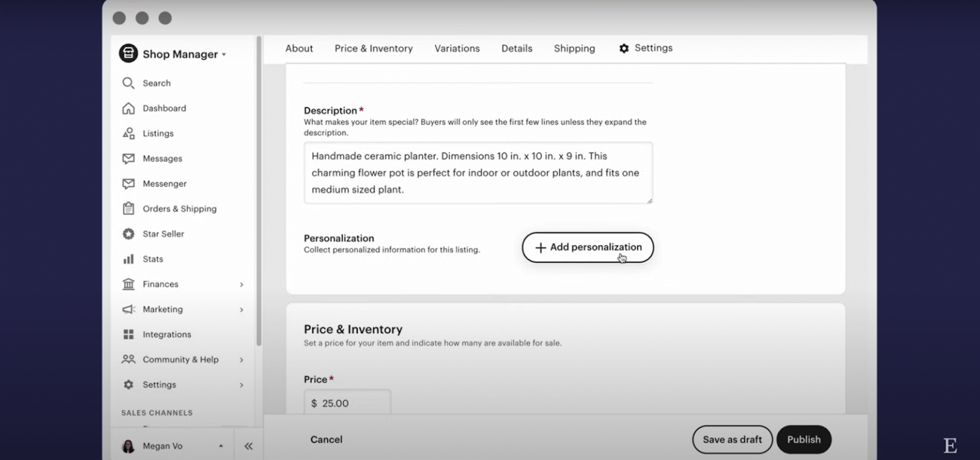Image resolution: width=980 pixels, height=460 pixels.
Task: Go to the Shipping tab
Action: coord(574,48)
